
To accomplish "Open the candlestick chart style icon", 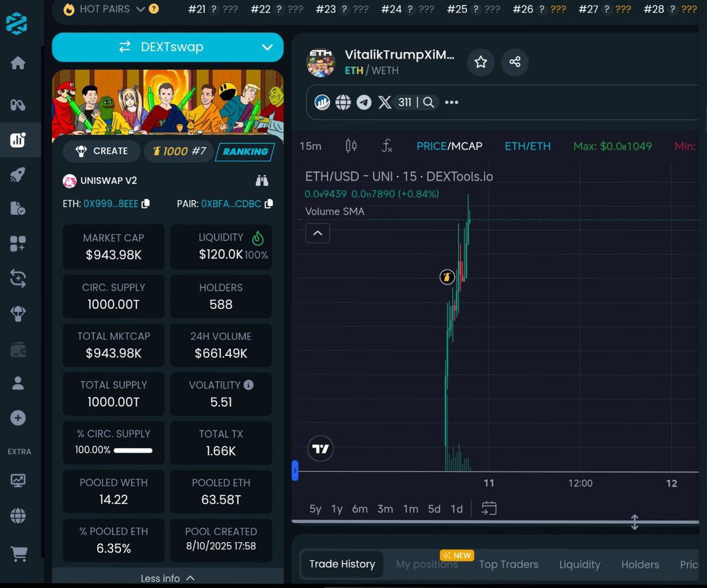I will pyautogui.click(x=351, y=146).
